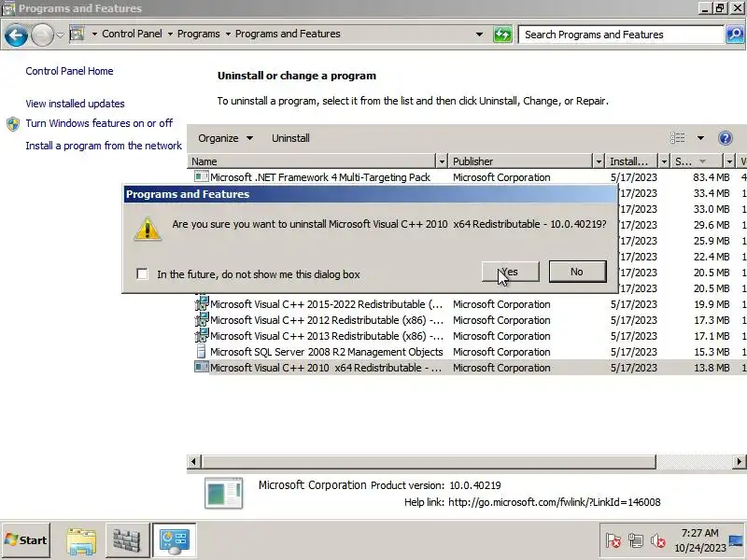Open the Size column filter dropdown
747x560 pixels.
tap(729, 161)
